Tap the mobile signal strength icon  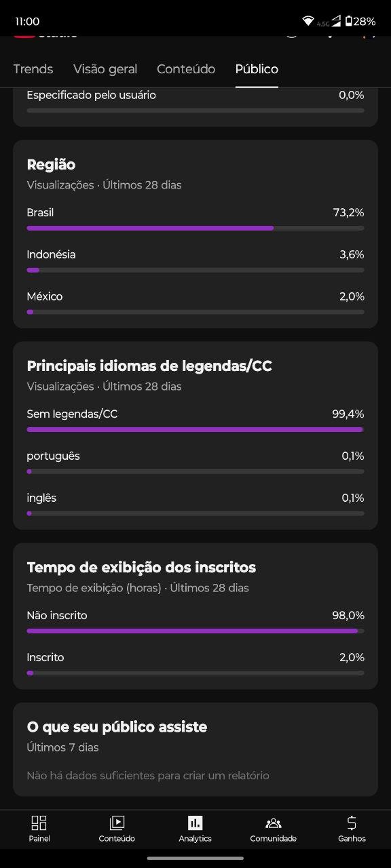point(336,21)
